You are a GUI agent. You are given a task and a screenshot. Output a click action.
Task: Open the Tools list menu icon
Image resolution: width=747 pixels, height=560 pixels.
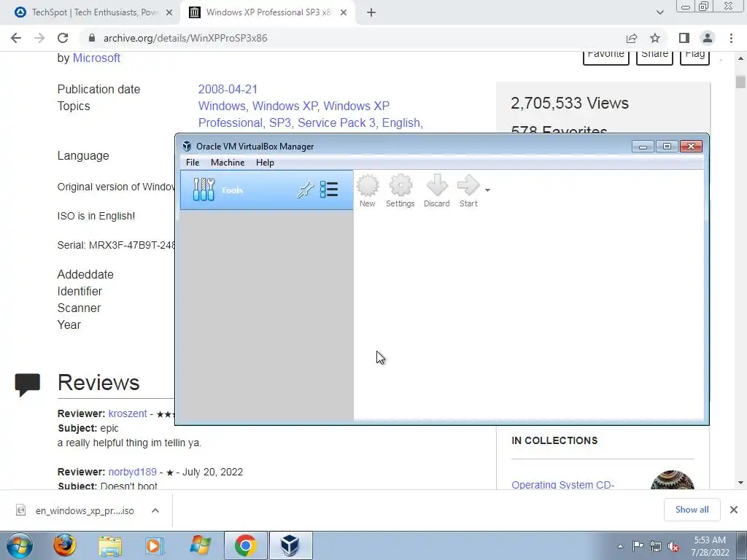coord(329,190)
